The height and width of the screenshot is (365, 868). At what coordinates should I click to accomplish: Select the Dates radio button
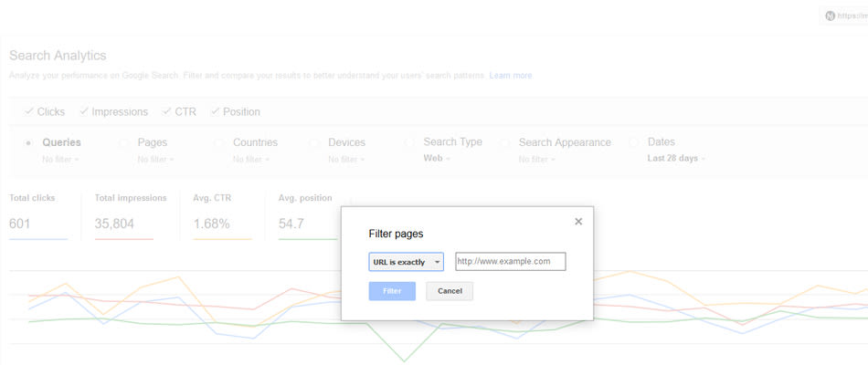[x=634, y=142]
